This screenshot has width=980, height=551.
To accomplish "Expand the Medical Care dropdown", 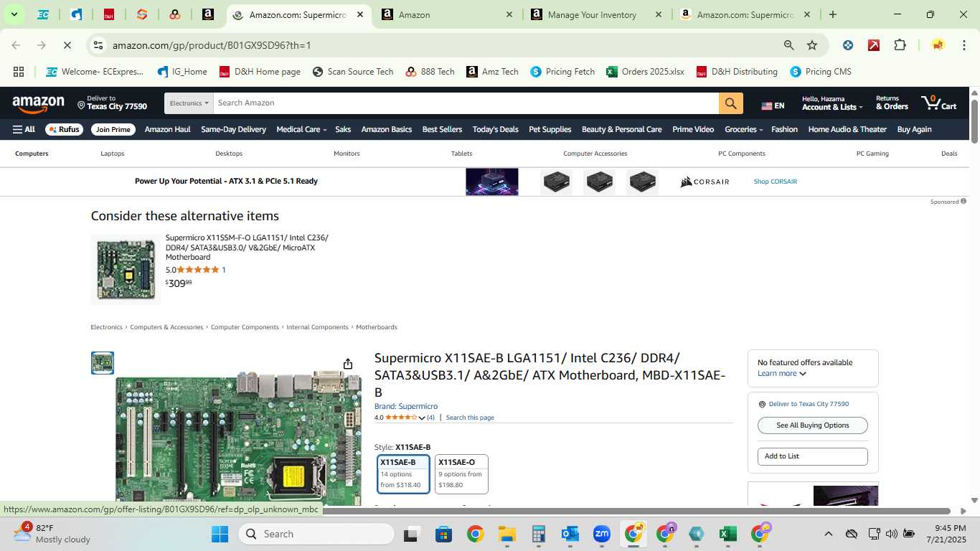I will pyautogui.click(x=301, y=130).
